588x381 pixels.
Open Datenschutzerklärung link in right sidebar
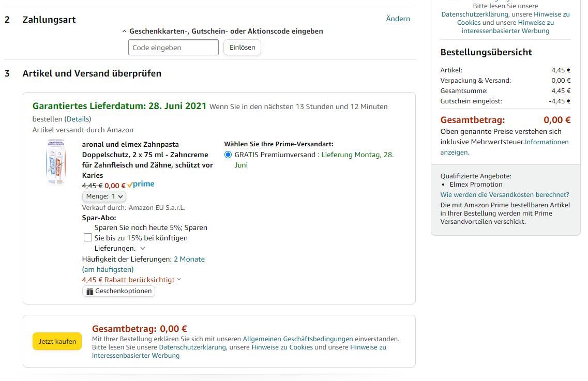(475, 14)
